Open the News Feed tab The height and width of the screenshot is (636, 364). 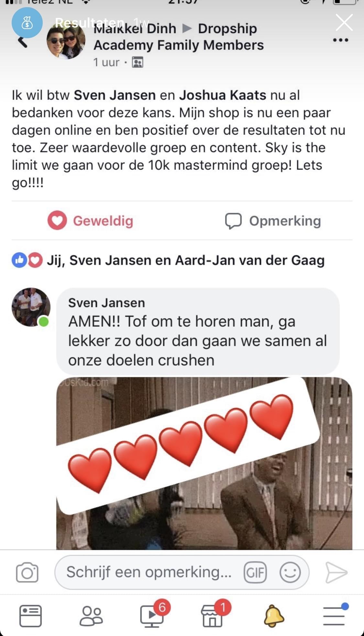point(30,616)
